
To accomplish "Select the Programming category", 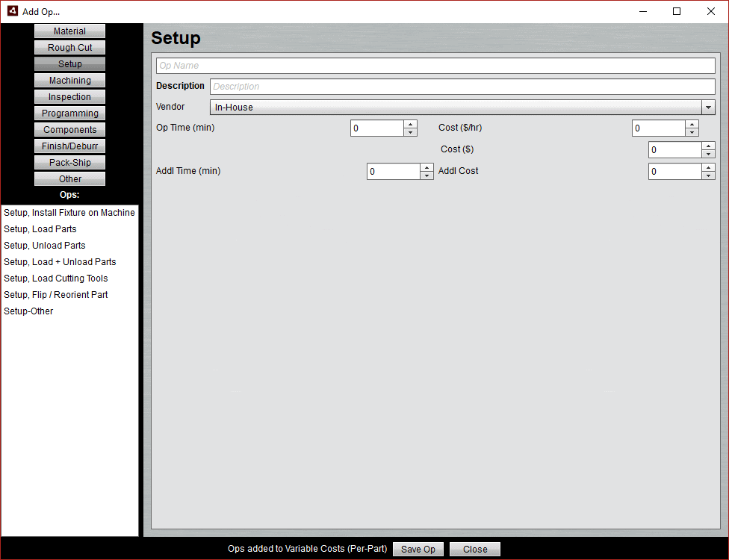I will coord(69,113).
